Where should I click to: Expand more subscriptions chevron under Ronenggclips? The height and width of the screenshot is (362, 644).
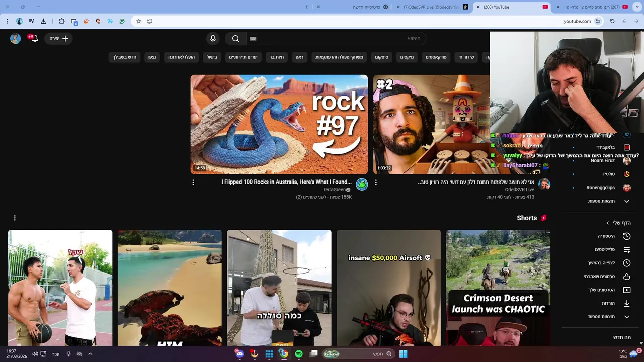point(627,201)
